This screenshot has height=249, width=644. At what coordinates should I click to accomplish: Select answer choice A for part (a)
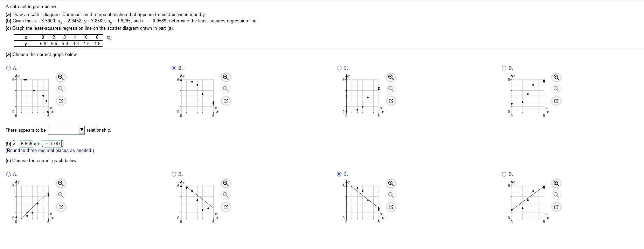[x=8, y=68]
